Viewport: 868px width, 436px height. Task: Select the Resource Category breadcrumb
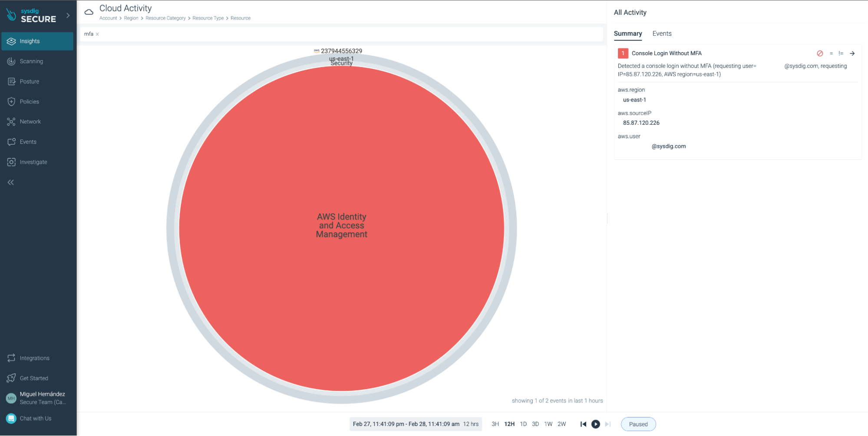pyautogui.click(x=165, y=18)
